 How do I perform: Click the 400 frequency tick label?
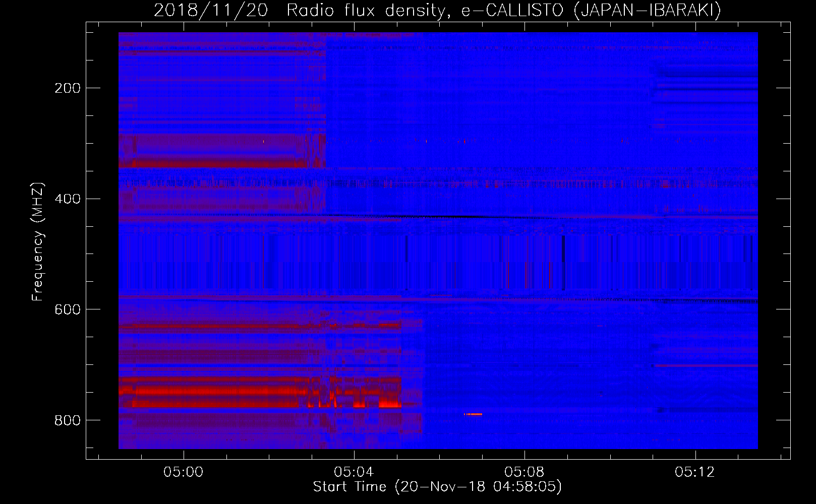click(x=68, y=199)
